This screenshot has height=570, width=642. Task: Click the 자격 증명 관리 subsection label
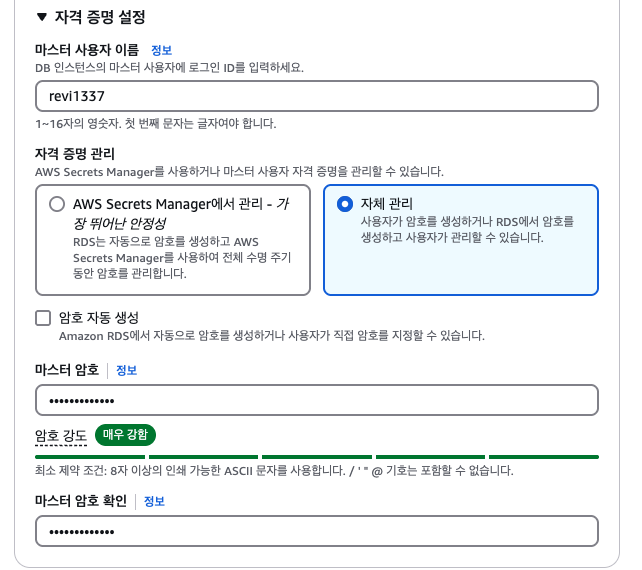pos(75,154)
